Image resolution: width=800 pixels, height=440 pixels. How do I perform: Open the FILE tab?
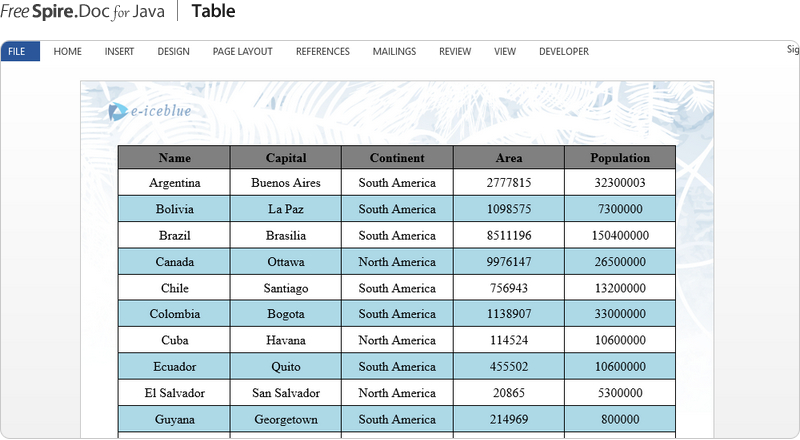[20, 52]
